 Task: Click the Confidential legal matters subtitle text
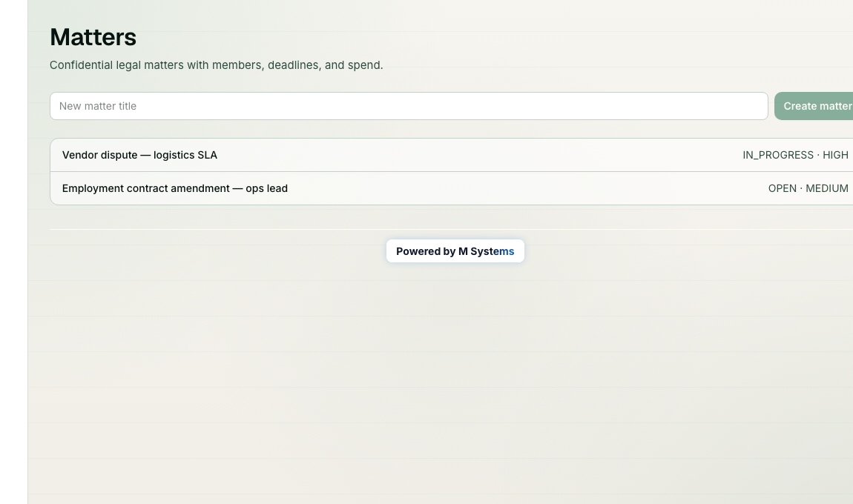[217, 65]
